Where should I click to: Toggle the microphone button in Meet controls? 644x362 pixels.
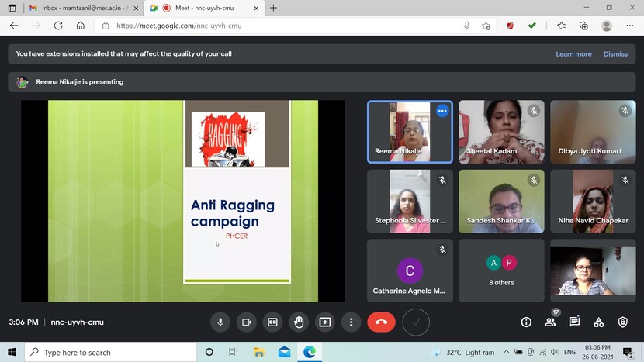221,322
